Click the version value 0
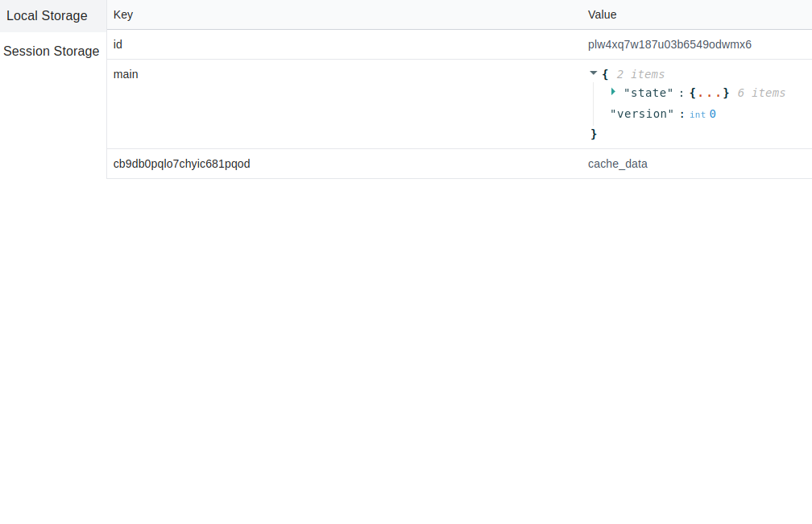Viewport: 812px width, 524px height. (x=713, y=114)
